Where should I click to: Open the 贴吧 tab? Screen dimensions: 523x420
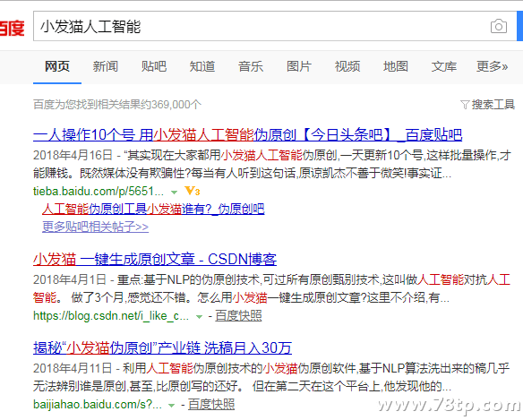coord(154,66)
